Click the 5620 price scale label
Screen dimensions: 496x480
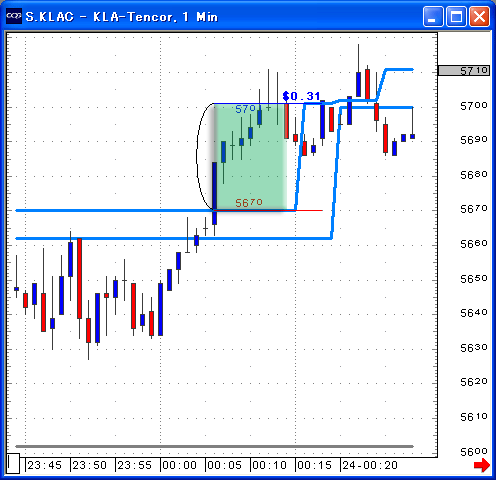[474, 382]
